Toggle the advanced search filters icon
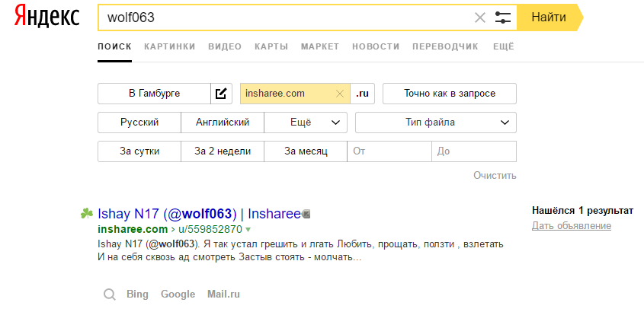 pyautogui.click(x=503, y=18)
